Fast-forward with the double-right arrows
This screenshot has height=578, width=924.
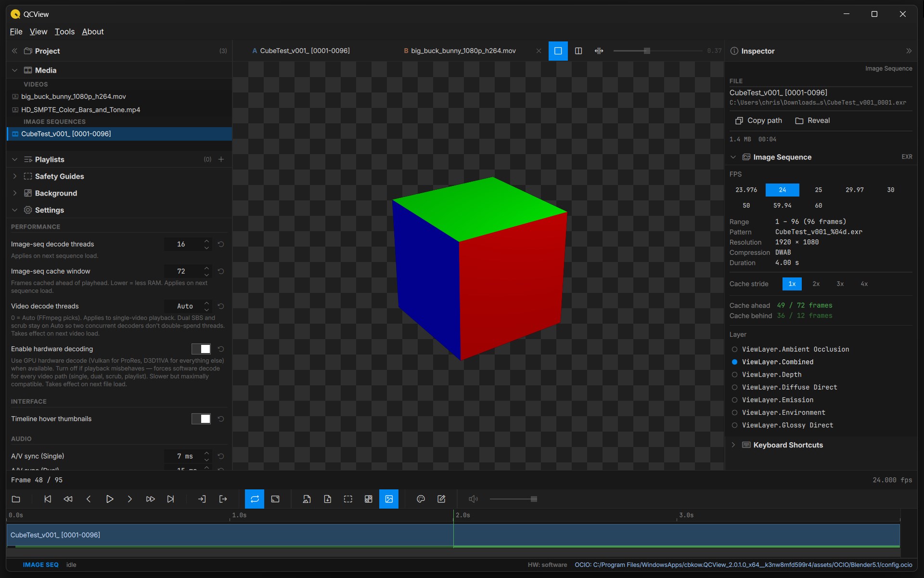(150, 499)
